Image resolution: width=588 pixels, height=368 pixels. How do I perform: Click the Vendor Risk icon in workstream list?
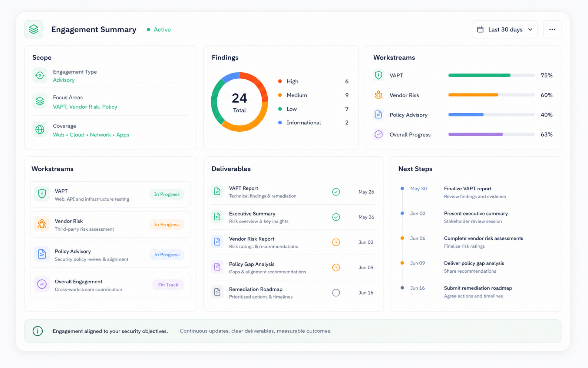click(x=42, y=224)
